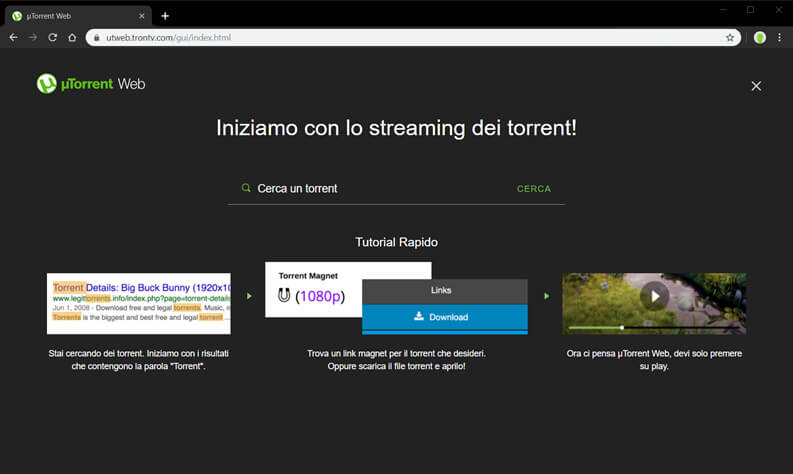Click the µTorrent Web logo

(91, 84)
